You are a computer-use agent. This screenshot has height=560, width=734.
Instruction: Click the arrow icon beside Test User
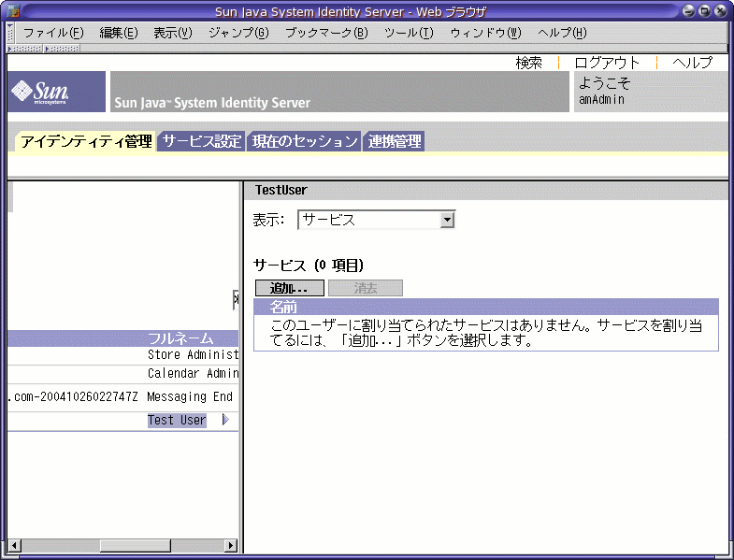click(x=225, y=420)
